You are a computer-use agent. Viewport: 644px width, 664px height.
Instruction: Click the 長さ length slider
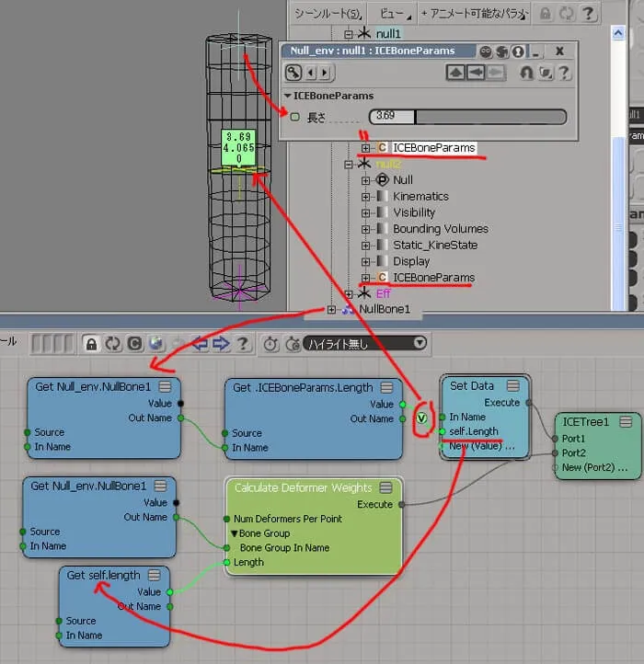(x=467, y=117)
